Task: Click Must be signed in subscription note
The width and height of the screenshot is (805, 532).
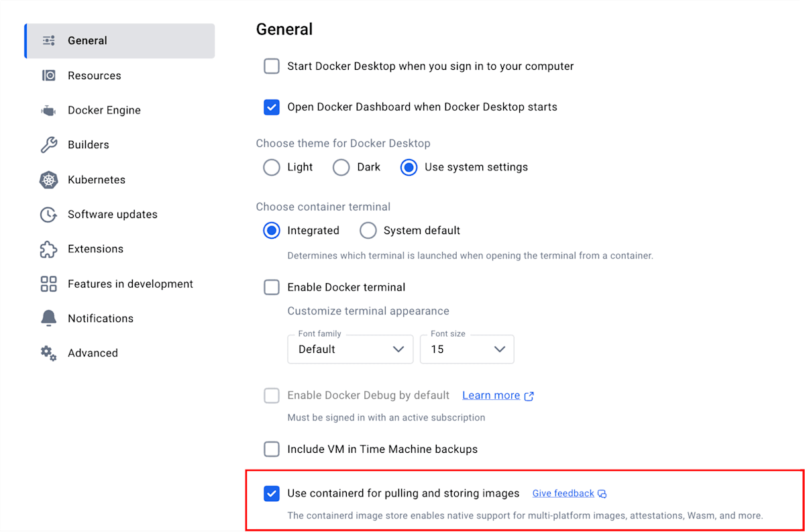Action: (x=386, y=417)
